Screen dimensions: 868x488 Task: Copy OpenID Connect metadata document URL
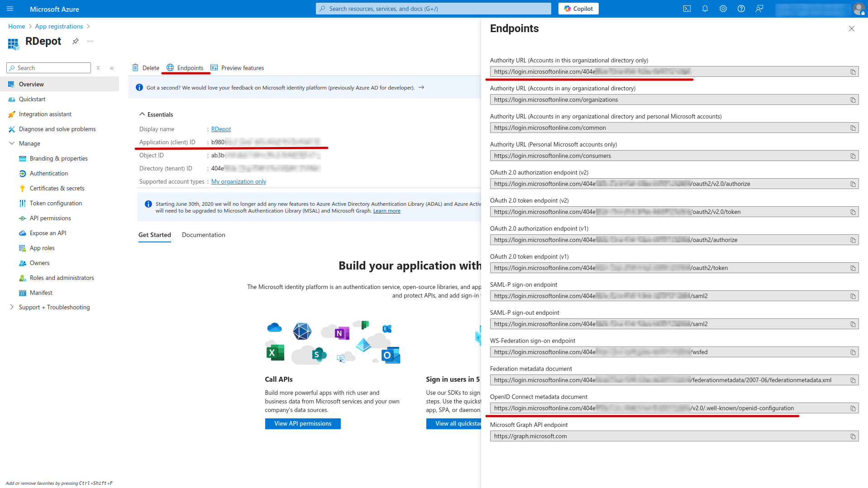click(853, 408)
